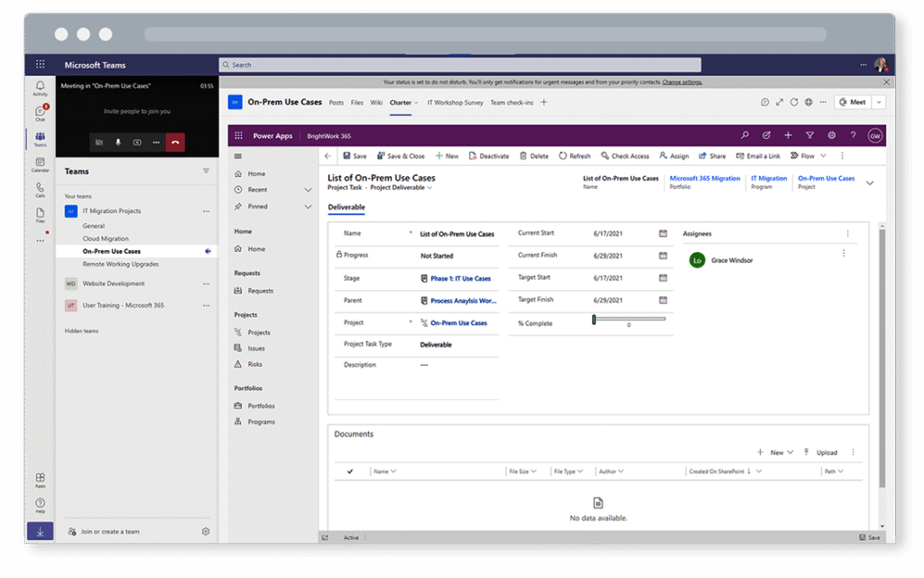Expand the Recent section in navigation
The height and width of the screenshot is (578, 924).
coord(308,190)
